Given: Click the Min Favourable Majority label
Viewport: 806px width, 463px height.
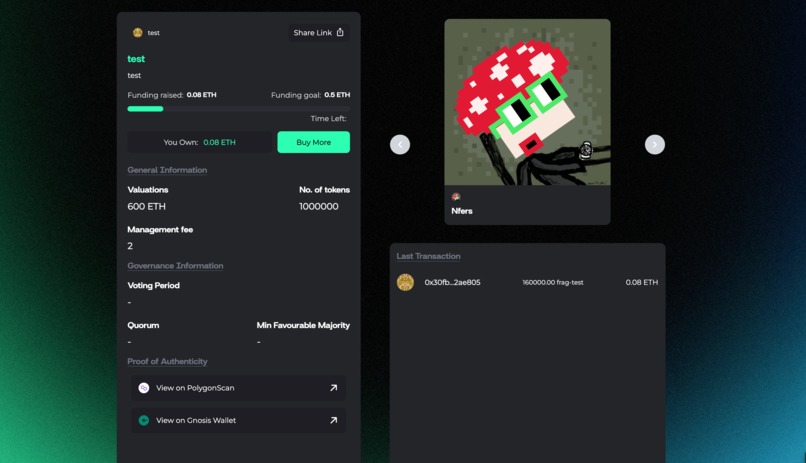Looking at the screenshot, I should 303,325.
